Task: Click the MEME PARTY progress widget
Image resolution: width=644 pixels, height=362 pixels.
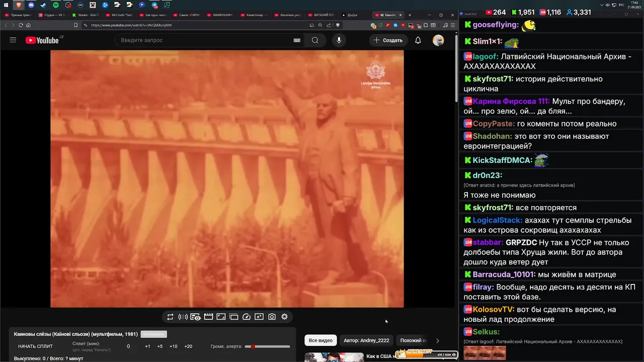Action: (x=426, y=353)
